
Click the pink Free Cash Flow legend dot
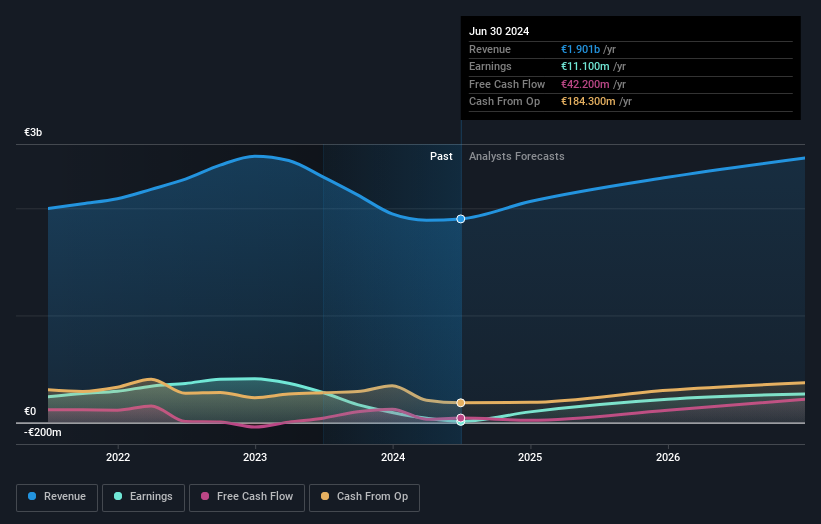[205, 496]
